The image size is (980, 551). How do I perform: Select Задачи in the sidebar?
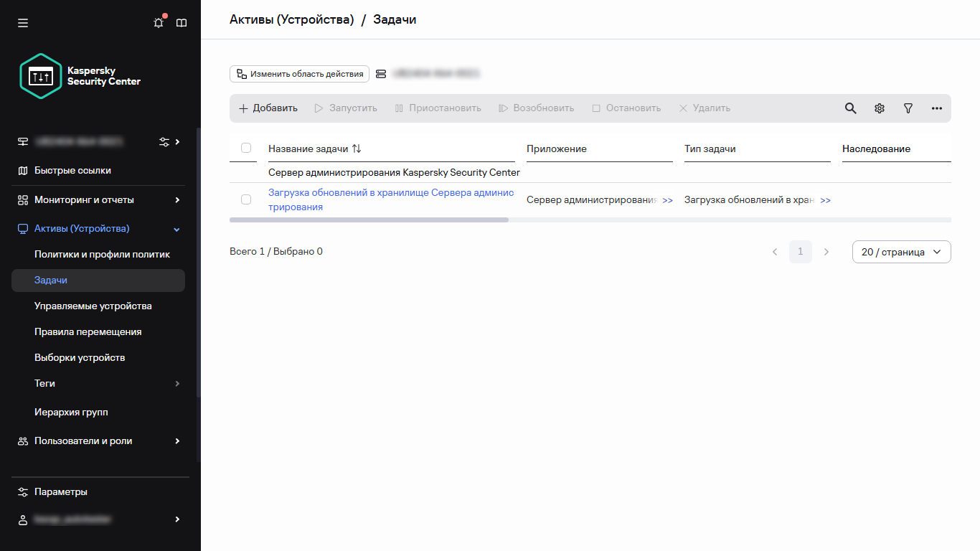click(x=98, y=281)
